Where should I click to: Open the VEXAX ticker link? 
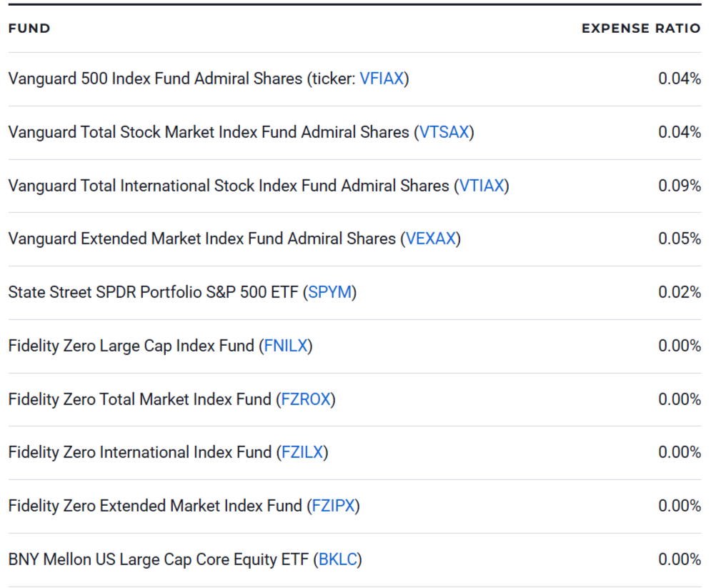(431, 239)
